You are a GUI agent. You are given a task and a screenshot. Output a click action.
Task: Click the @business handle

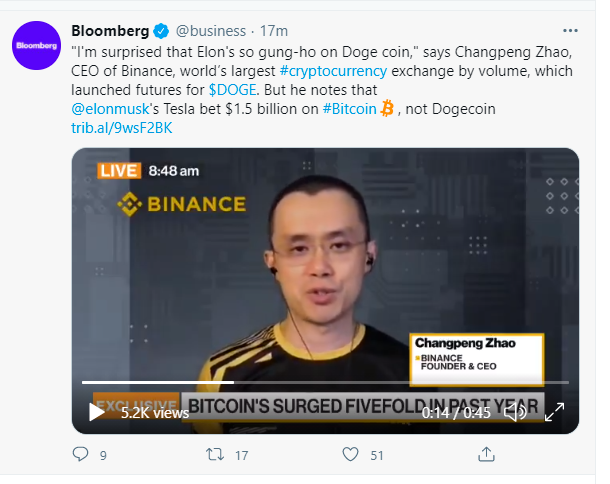click(211, 31)
